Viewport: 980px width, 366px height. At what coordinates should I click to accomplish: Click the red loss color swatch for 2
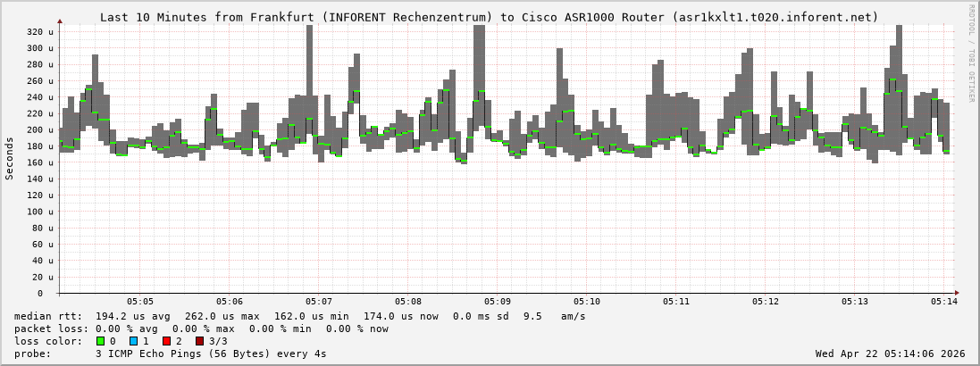(x=166, y=341)
